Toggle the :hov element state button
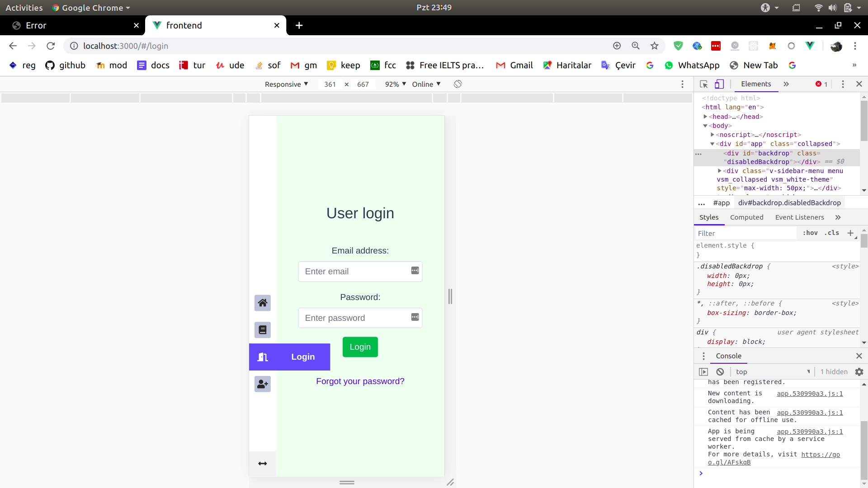Screen dimensions: 868x488 point(810,233)
